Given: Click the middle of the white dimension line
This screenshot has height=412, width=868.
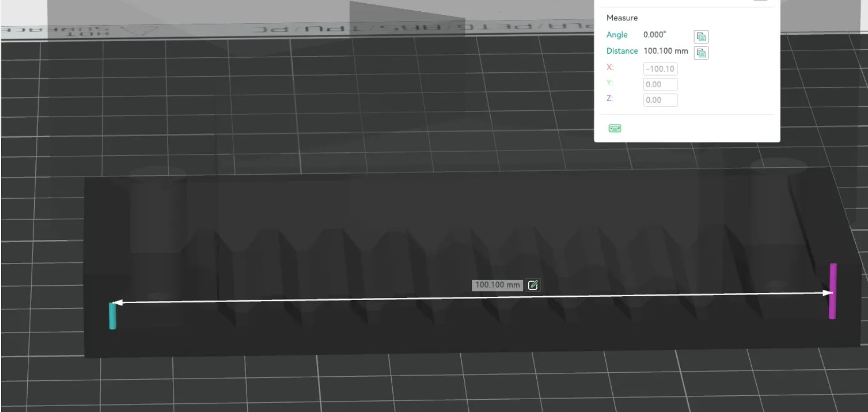Looking at the screenshot, I should (473, 297).
